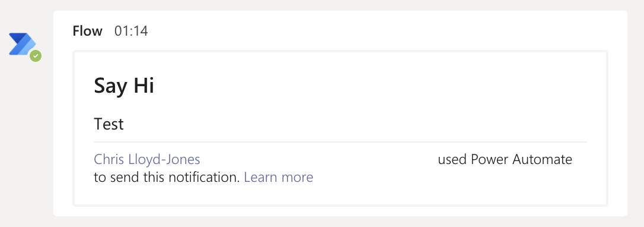Open the Learn more link
644x227 pixels.
click(279, 177)
